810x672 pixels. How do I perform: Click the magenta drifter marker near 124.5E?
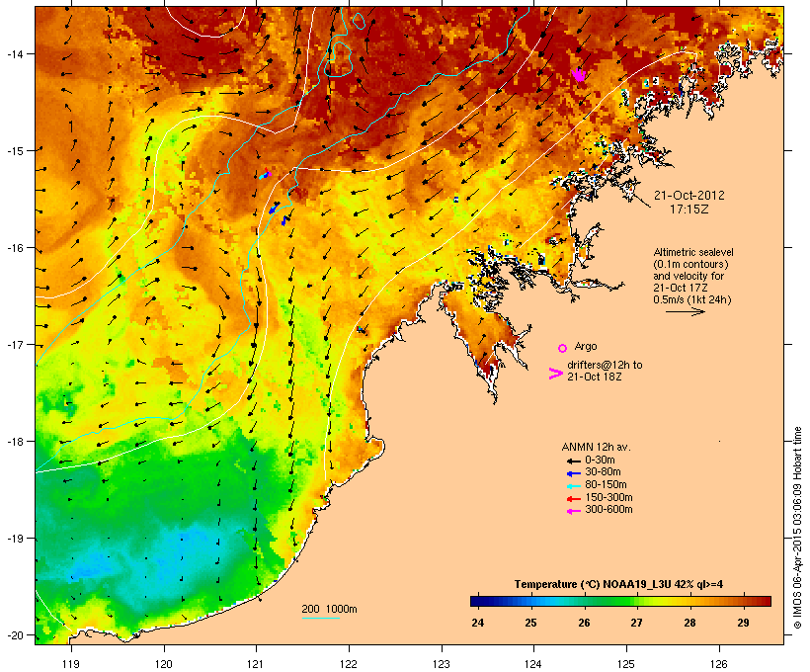click(579, 75)
